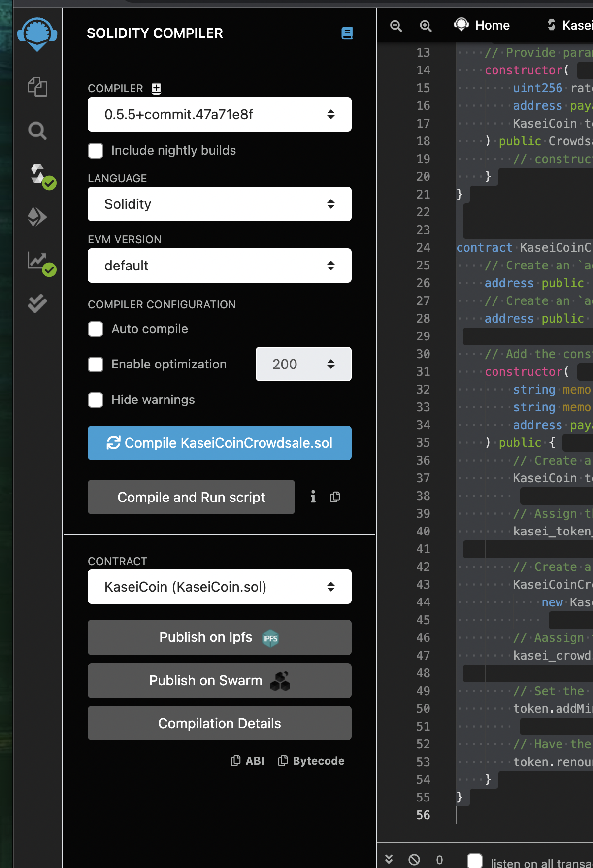Open the Language Solidity dropdown
This screenshot has width=593, height=868.
coord(220,204)
